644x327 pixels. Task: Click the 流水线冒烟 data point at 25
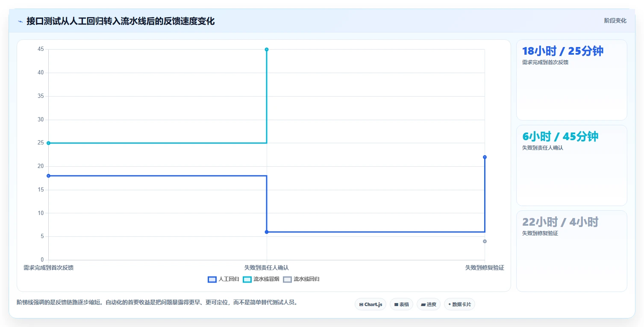[x=48, y=143]
